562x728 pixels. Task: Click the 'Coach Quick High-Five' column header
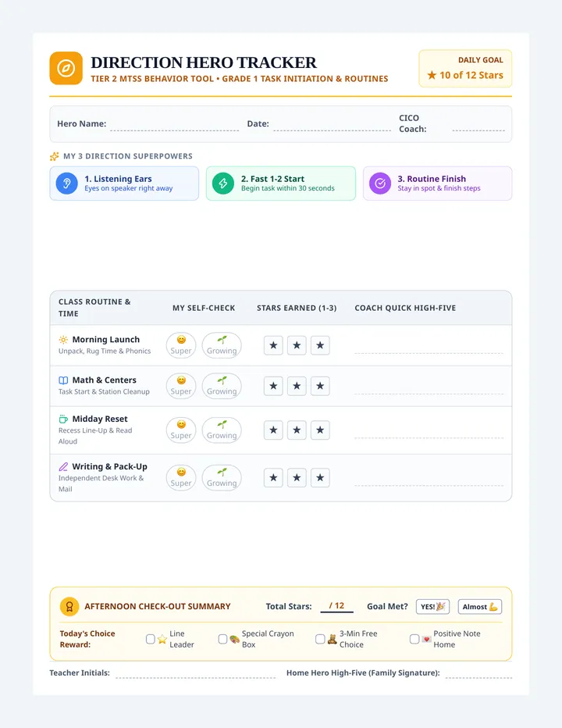pyautogui.click(x=405, y=308)
